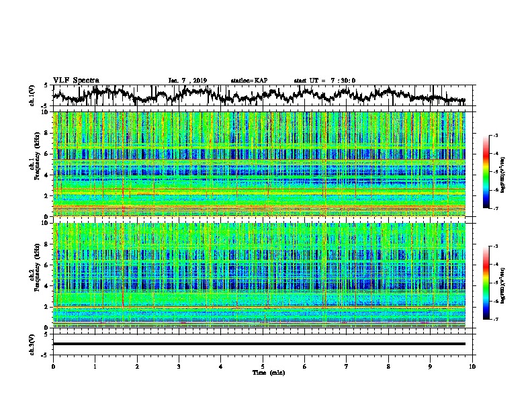The width and height of the screenshot is (532, 411).
Task: Click the ch.1 waveform trace panel
Action: 263,95
